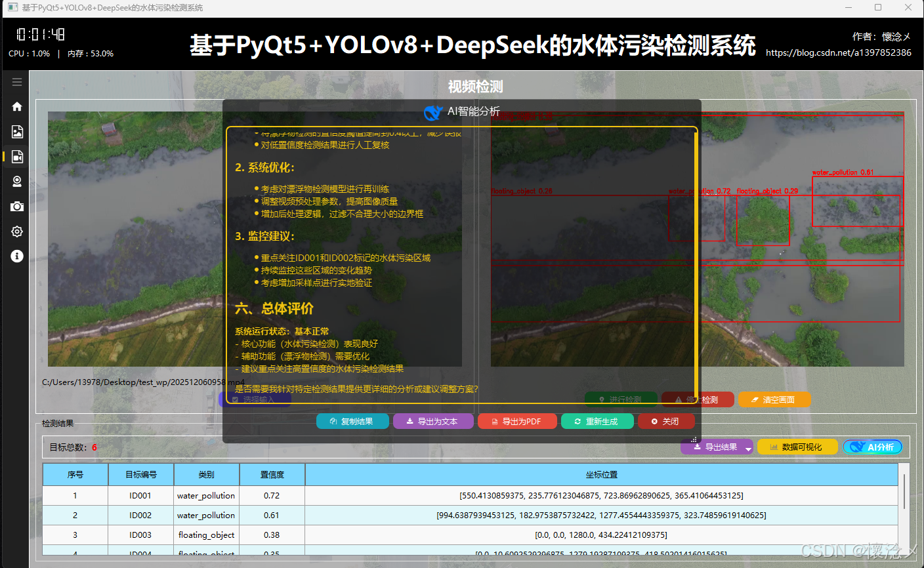Click the 目标编号 column header
Image resolution: width=924 pixels, height=568 pixels.
141,474
